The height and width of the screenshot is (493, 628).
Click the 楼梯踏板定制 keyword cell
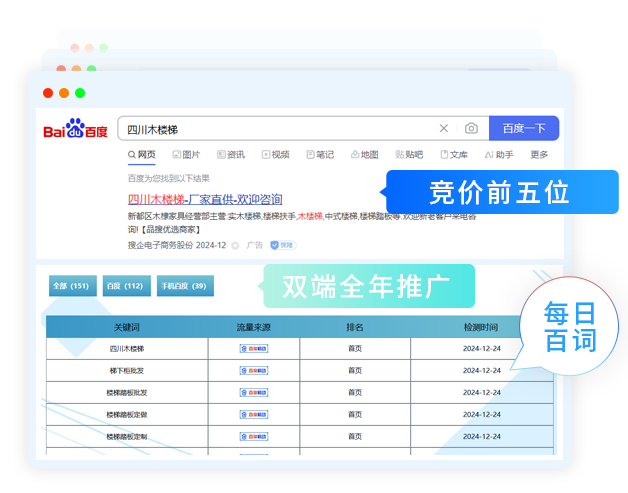pyautogui.click(x=127, y=437)
